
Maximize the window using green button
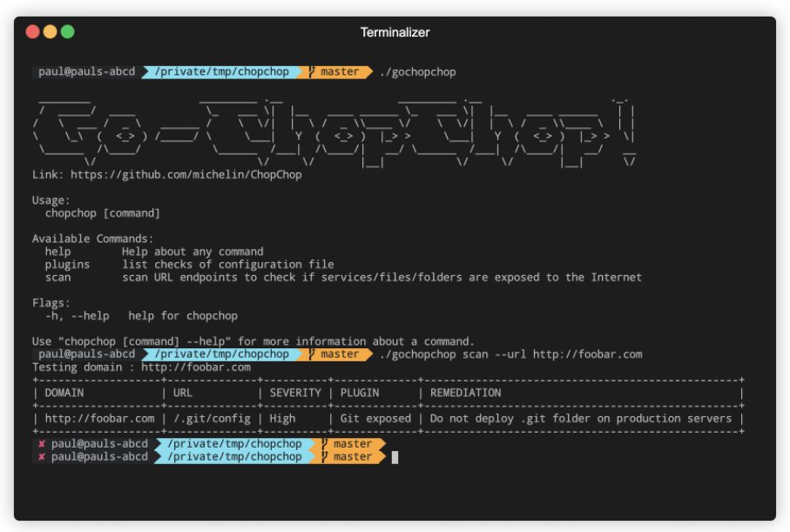click(x=68, y=31)
